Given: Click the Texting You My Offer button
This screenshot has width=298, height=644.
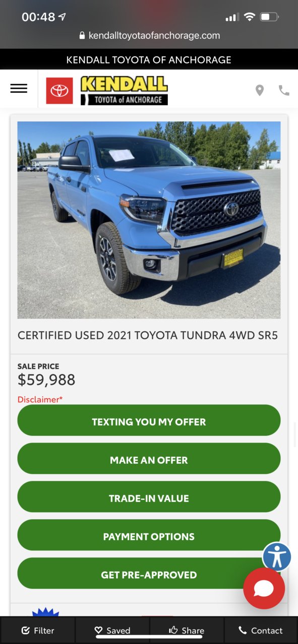Looking at the screenshot, I should tap(149, 420).
